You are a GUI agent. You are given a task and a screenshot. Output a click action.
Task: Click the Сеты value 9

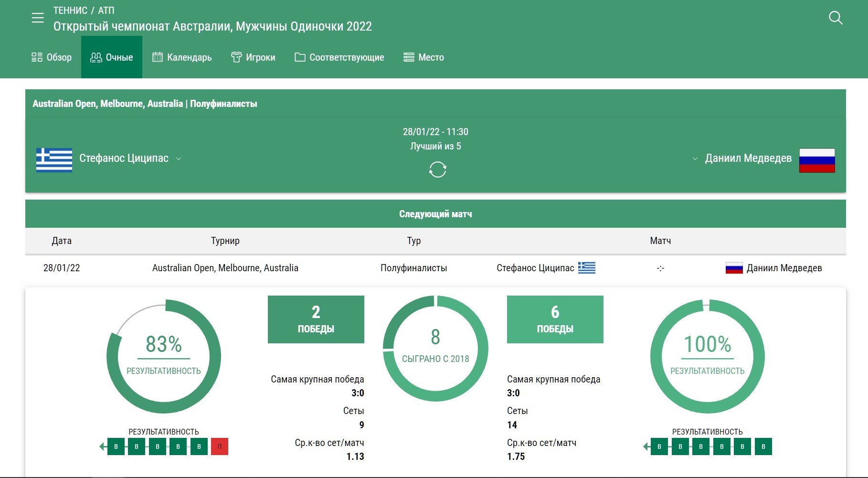pos(361,425)
